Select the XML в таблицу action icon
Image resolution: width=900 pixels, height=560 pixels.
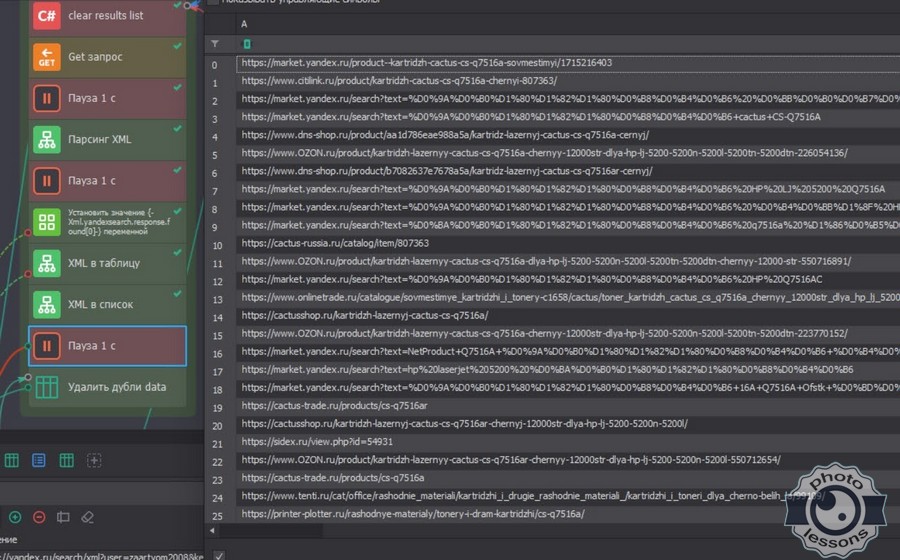point(46,263)
